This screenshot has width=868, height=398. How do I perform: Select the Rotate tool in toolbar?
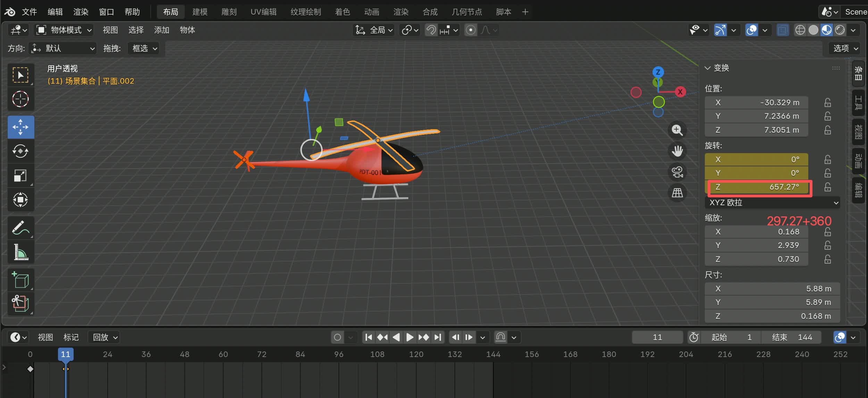pos(20,151)
